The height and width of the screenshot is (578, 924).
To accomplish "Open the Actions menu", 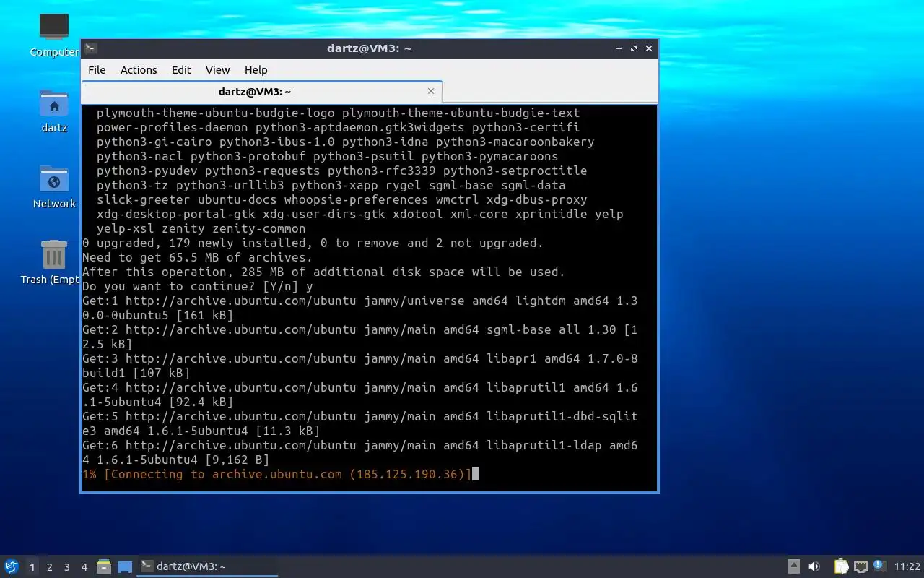I will (139, 70).
